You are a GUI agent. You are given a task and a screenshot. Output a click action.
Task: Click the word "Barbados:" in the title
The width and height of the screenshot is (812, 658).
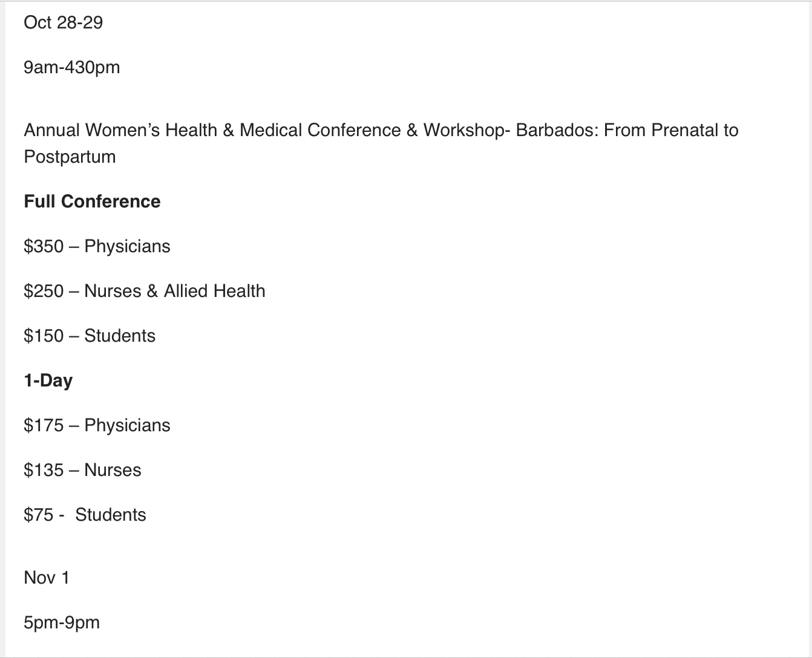tap(557, 131)
